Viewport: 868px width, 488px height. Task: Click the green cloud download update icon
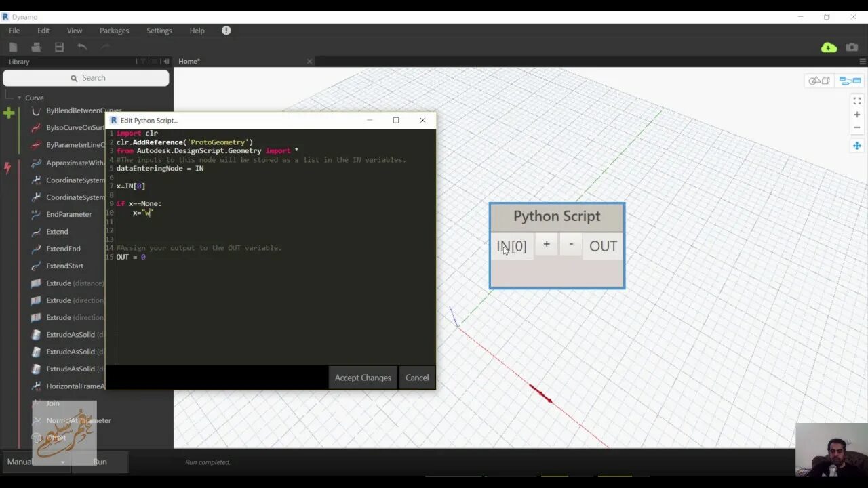tap(829, 47)
